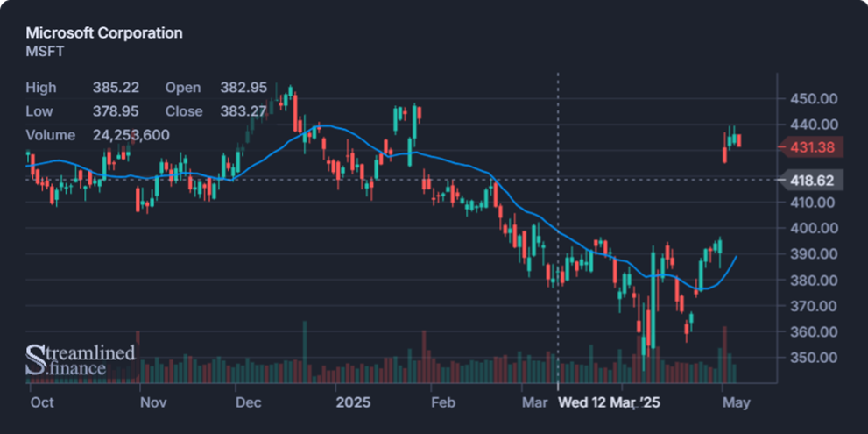Click the Feb label on time axis
The image size is (868, 434).
443,402
